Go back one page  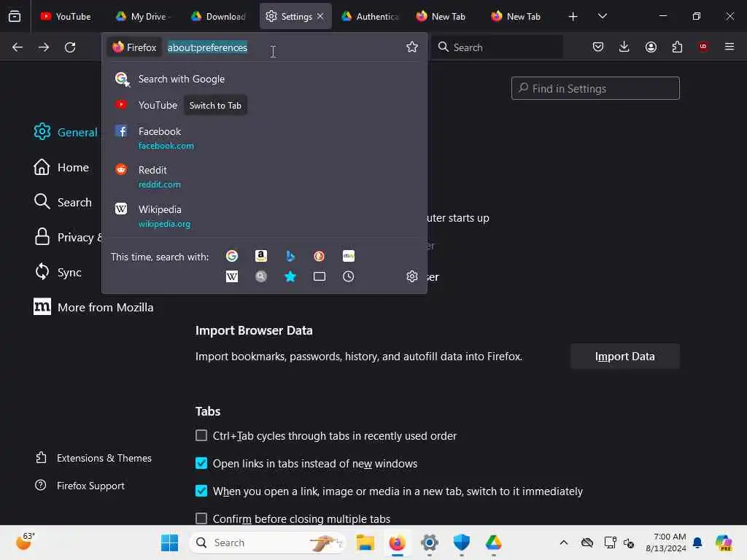[18, 47]
